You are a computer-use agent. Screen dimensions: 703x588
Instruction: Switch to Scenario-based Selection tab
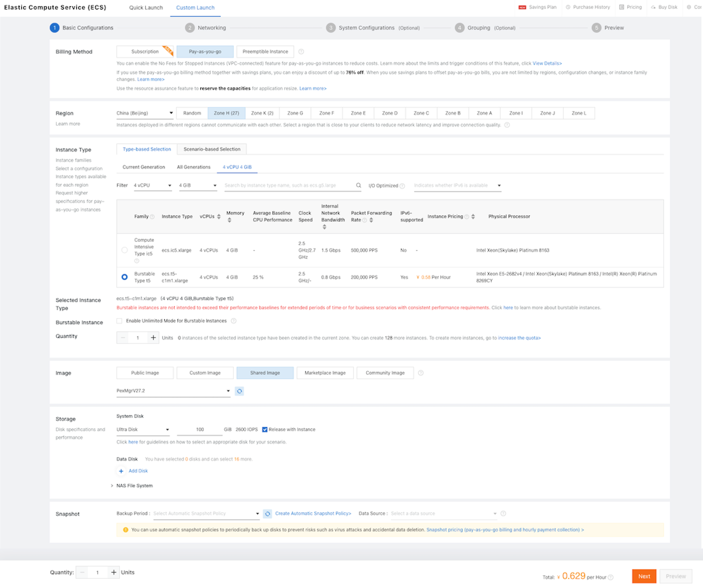[x=212, y=149]
